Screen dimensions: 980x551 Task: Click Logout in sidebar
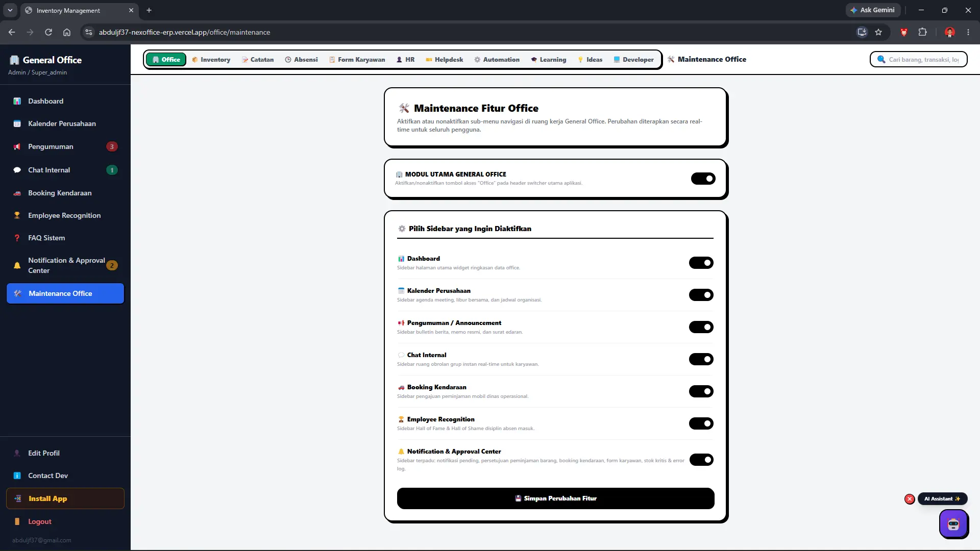point(65,521)
